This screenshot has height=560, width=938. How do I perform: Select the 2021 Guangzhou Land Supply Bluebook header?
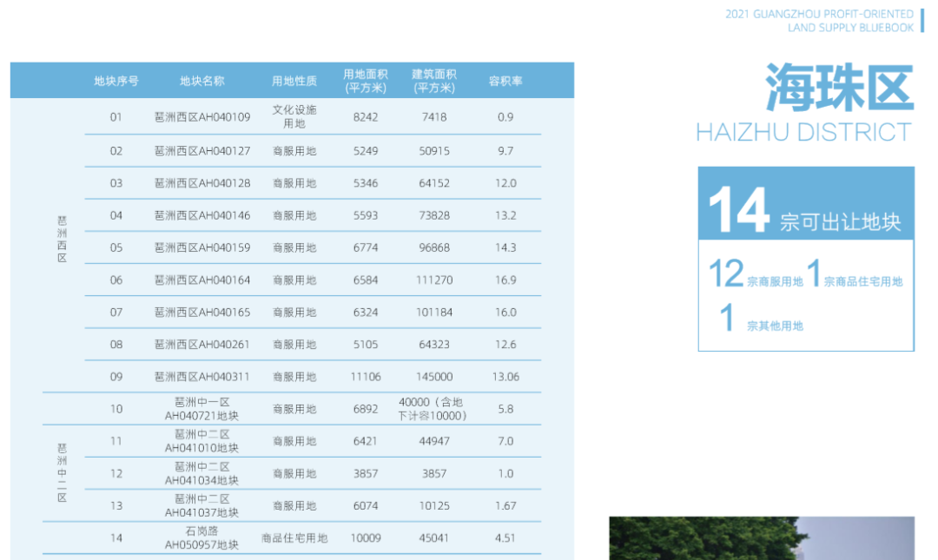819,21
